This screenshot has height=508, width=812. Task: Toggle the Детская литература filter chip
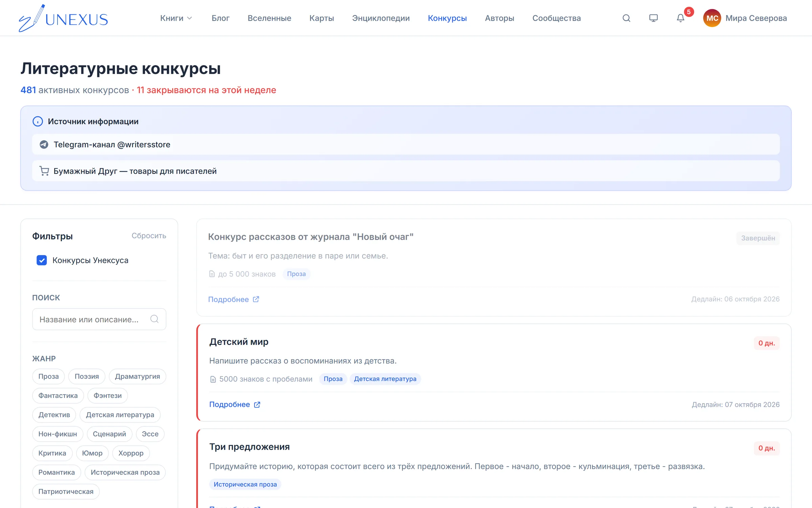(120, 415)
